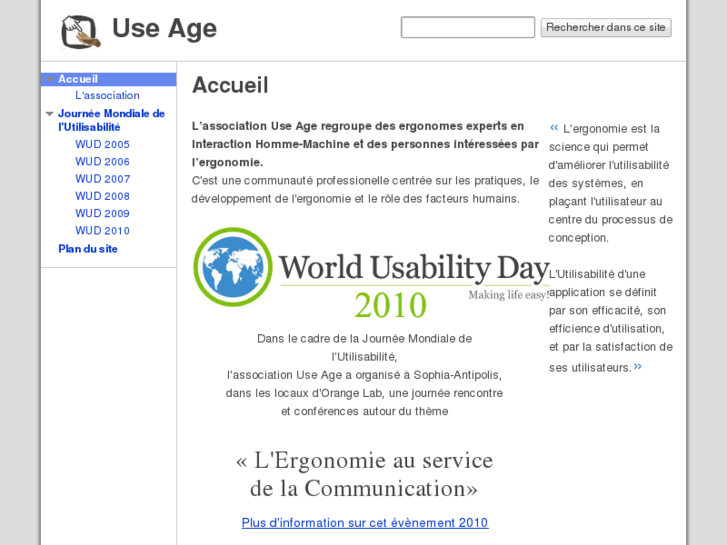
Task: Open the WUD 2008 page
Action: (x=102, y=196)
